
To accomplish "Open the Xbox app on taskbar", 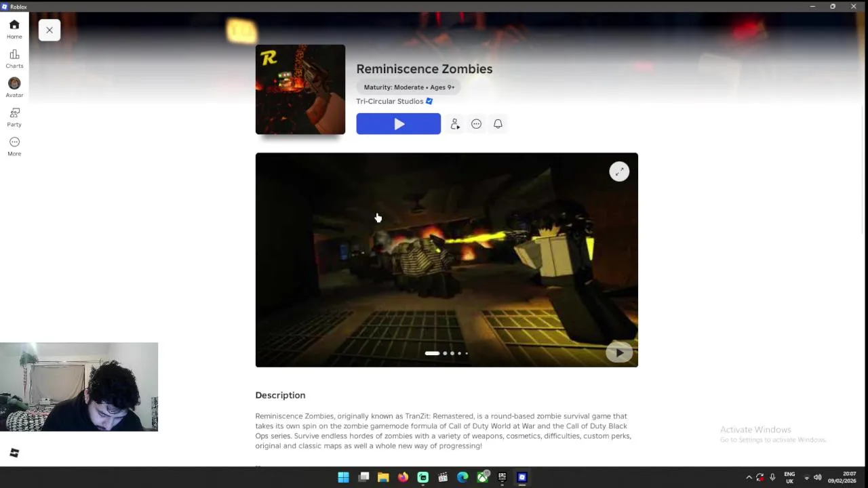I will pyautogui.click(x=483, y=477).
